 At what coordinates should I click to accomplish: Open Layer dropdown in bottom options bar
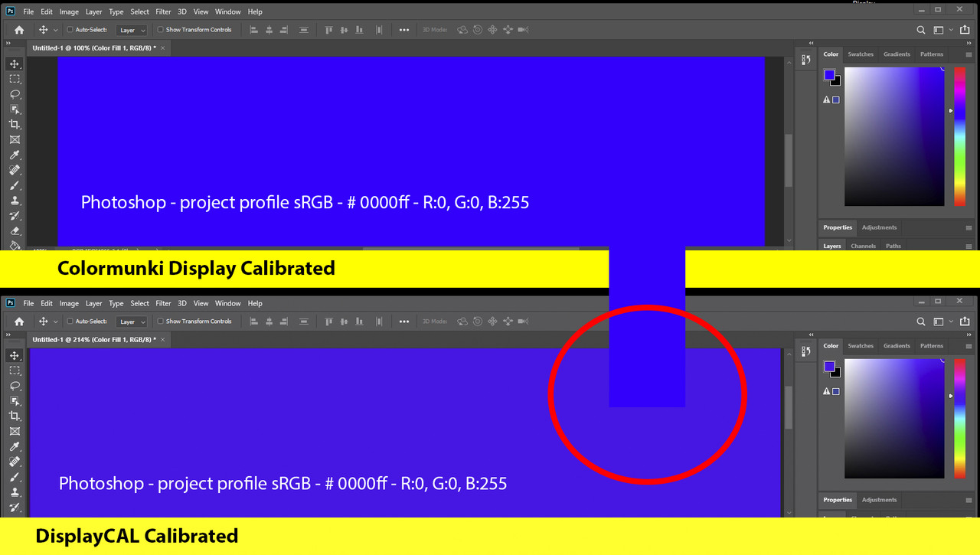point(132,322)
